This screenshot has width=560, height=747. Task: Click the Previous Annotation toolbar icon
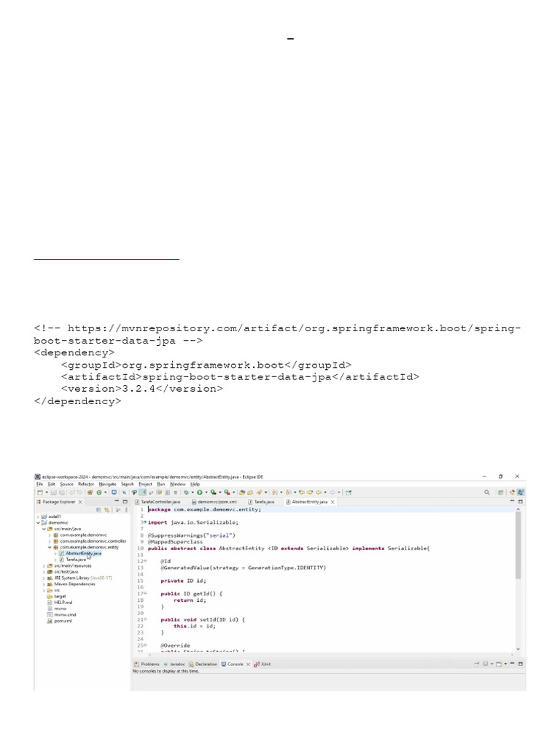click(x=288, y=492)
